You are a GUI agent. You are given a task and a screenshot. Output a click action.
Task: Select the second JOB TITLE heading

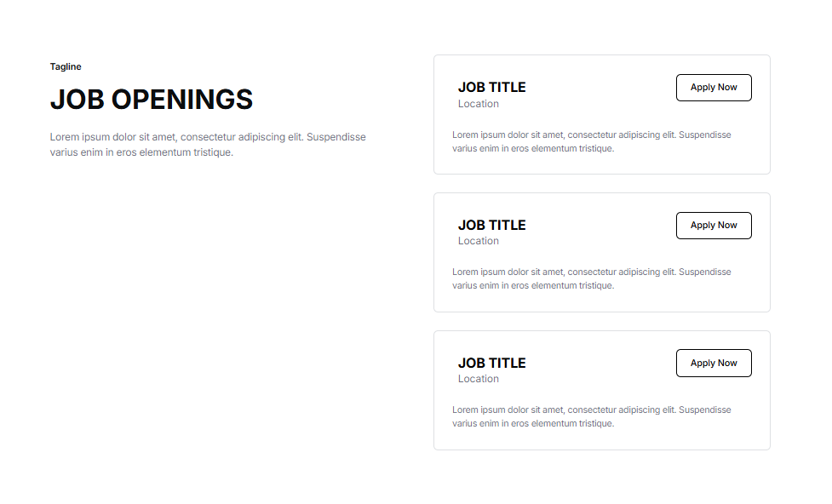tap(491, 225)
